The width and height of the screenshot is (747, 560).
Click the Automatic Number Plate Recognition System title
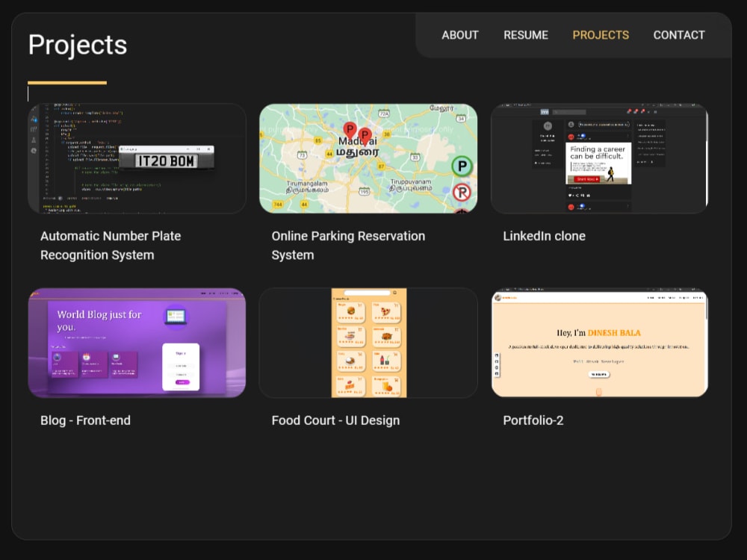(111, 246)
